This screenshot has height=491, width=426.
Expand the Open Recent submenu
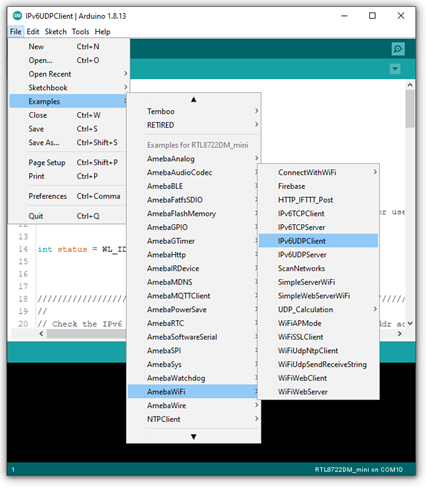[x=69, y=74]
